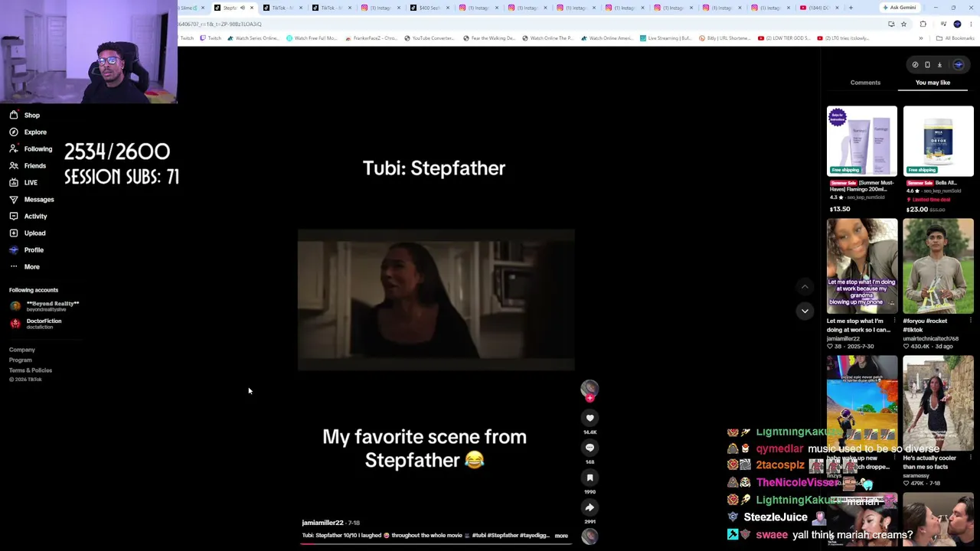
Task: Open the browser extensions puzzle icon
Action: click(x=923, y=24)
